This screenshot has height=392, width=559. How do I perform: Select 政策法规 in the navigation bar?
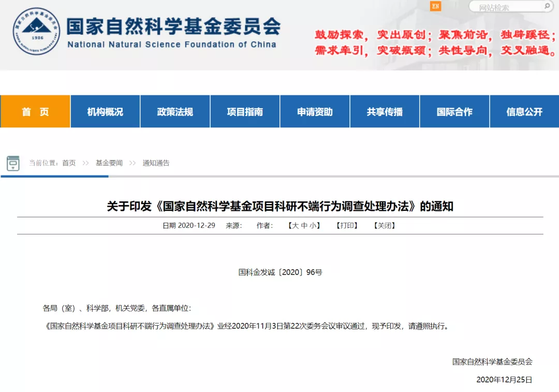pyautogui.click(x=175, y=112)
